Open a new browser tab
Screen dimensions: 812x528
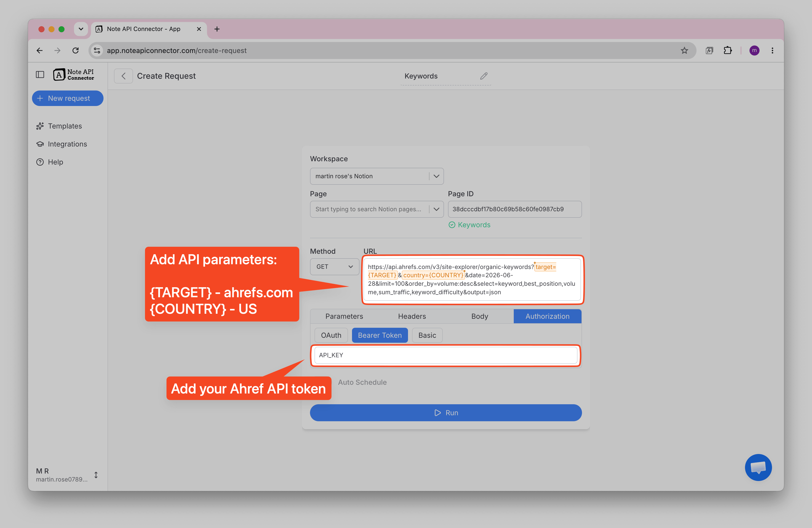[x=217, y=29]
